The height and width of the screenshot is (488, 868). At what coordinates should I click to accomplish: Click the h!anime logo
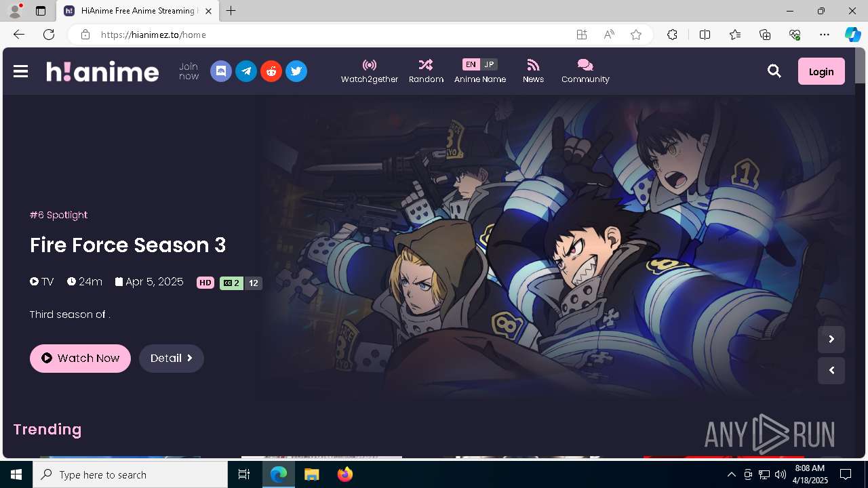click(x=102, y=71)
